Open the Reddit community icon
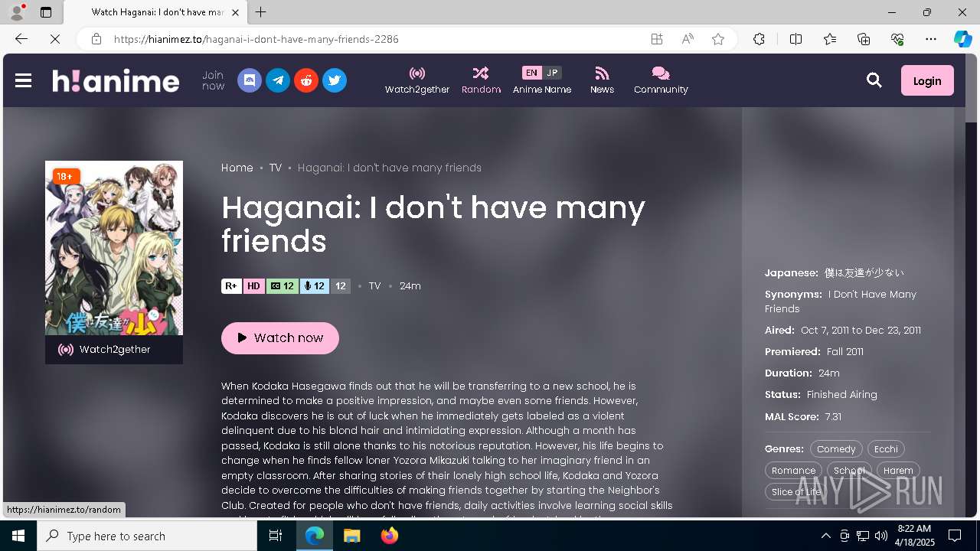Image resolution: width=980 pixels, height=551 pixels. pyautogui.click(x=306, y=80)
